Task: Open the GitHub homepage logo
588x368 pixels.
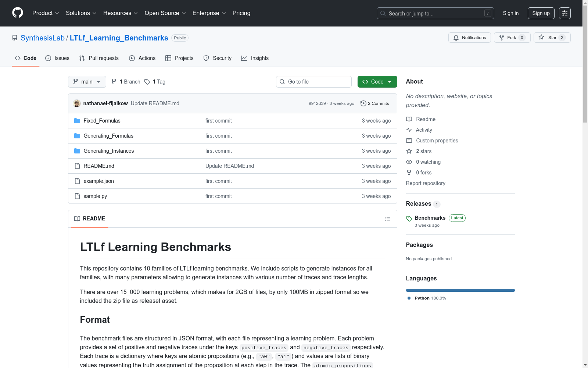Action: click(18, 13)
